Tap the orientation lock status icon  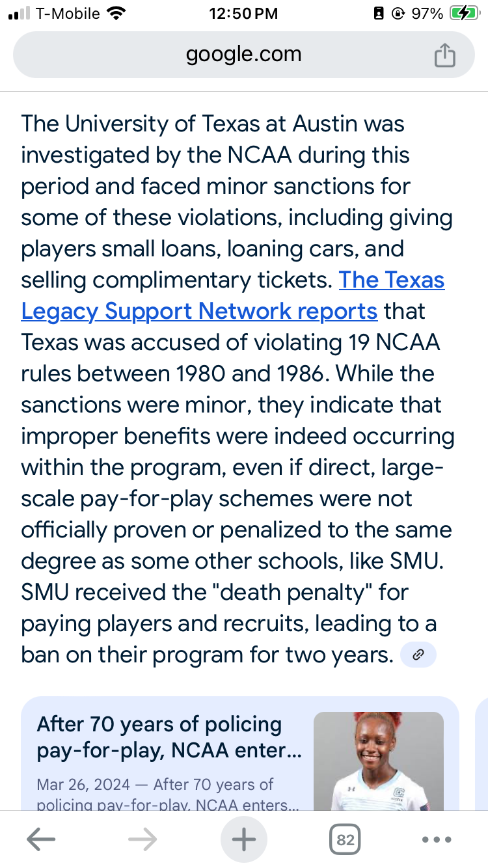(400, 14)
